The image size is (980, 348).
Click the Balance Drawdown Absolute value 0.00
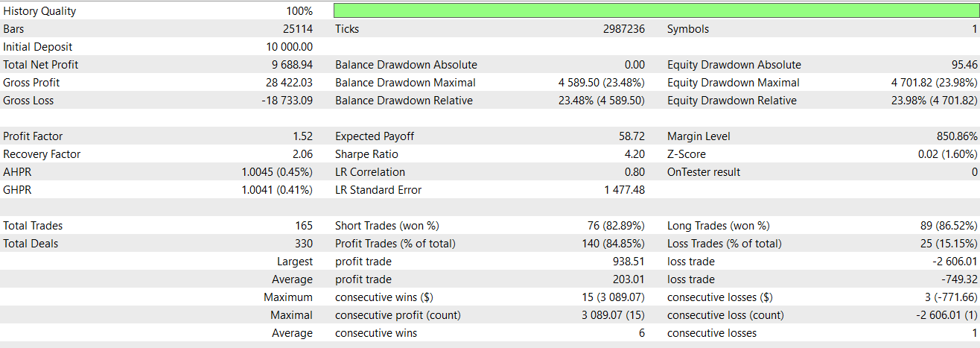pos(634,65)
